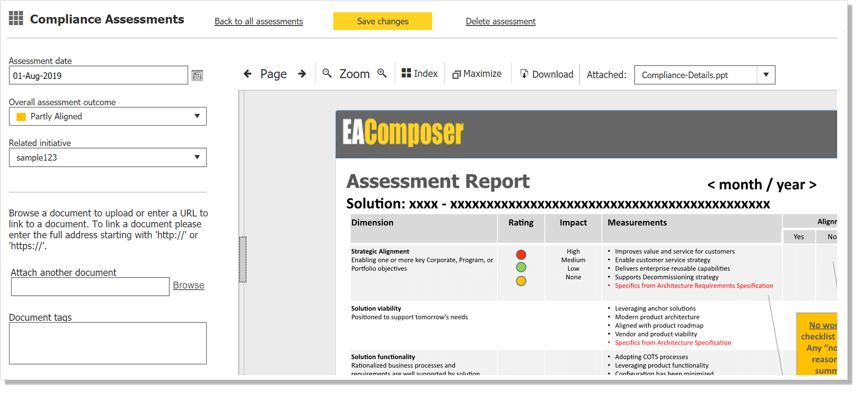
Task: Click the EAComposer logo in document
Action: pos(403,132)
